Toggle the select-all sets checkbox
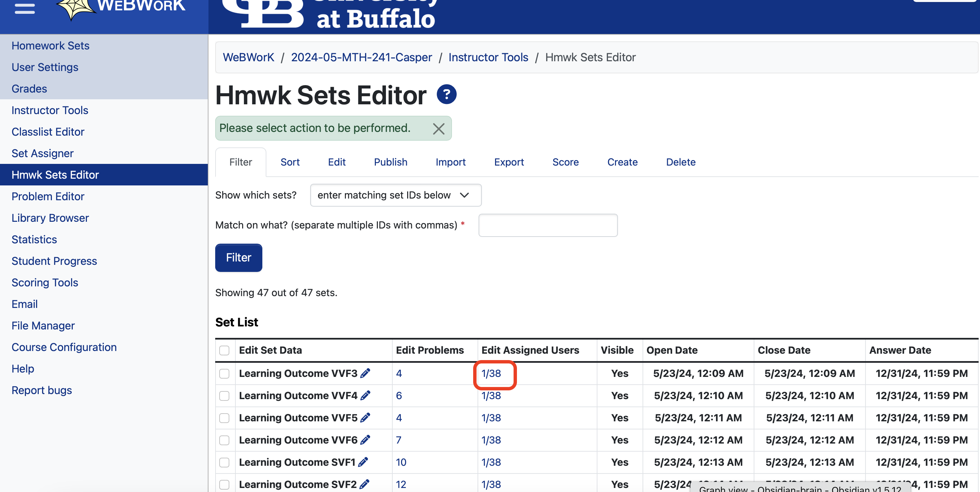The height and width of the screenshot is (492, 980). point(224,350)
